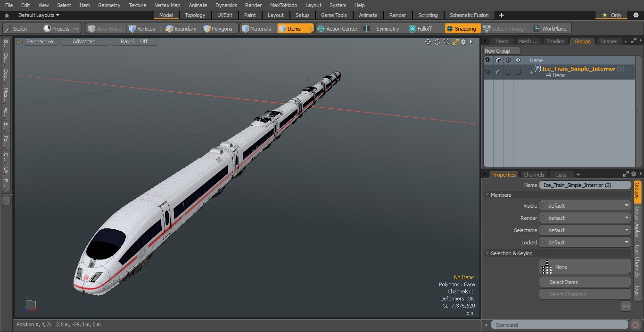644x332 pixels.
Task: Click the viewport zoom magnifier icon
Action: tap(446, 42)
